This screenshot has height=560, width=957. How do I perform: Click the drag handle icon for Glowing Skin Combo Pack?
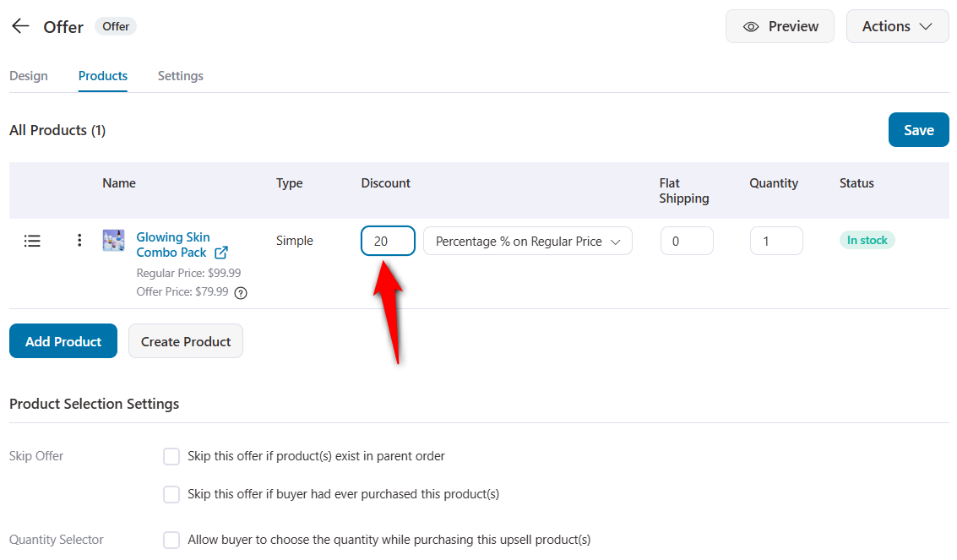pos(32,241)
